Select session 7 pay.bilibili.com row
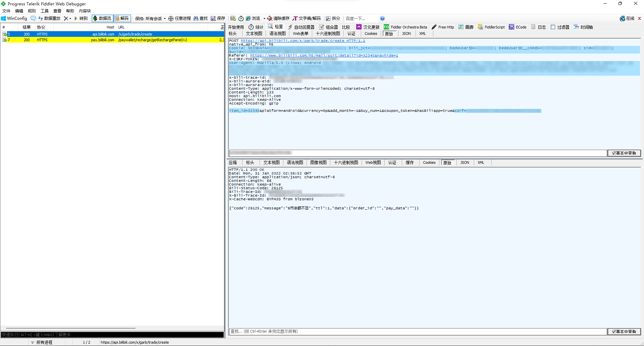 coord(112,40)
